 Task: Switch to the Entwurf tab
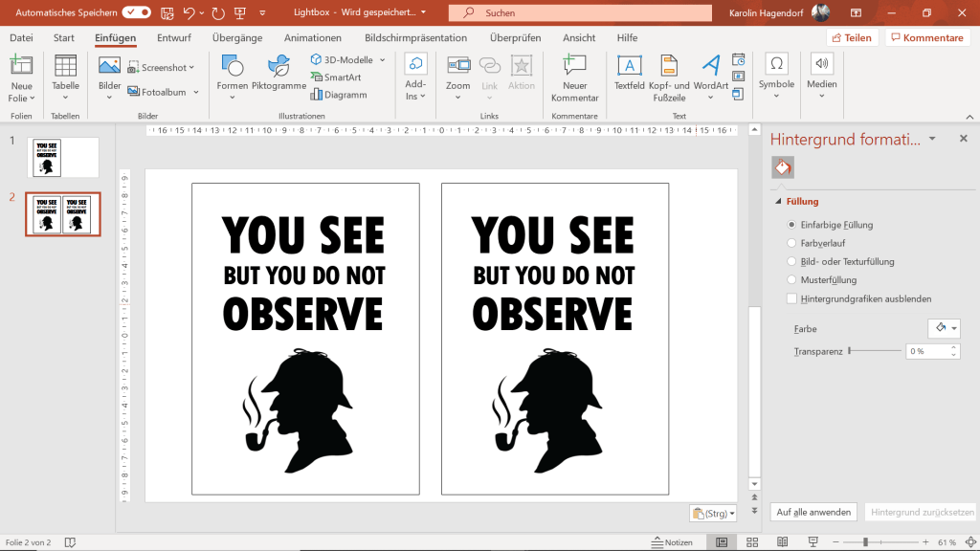(x=173, y=38)
